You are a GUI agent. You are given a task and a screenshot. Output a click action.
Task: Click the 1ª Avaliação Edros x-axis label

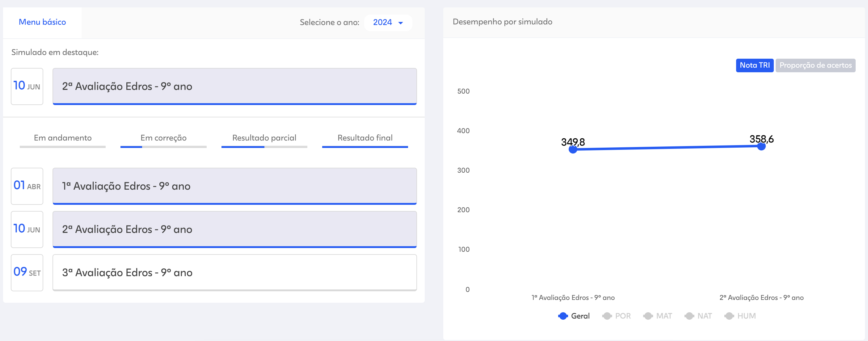point(573,297)
